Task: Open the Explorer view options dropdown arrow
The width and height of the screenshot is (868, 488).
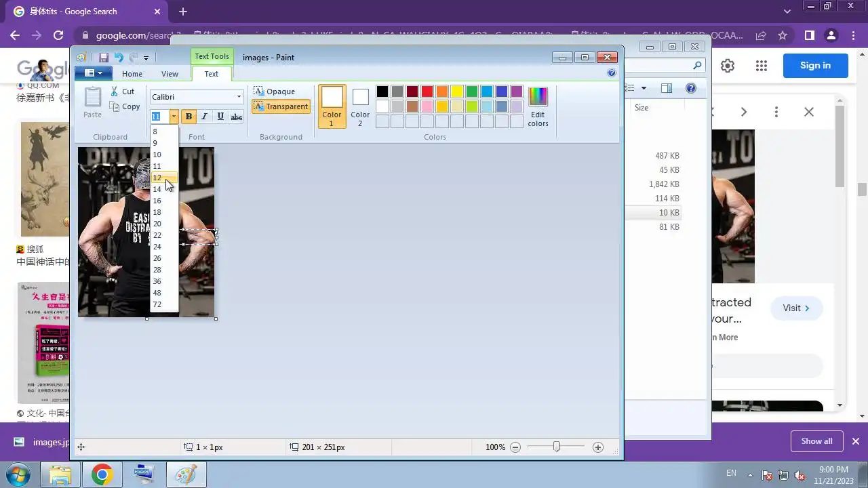Action: tap(644, 88)
